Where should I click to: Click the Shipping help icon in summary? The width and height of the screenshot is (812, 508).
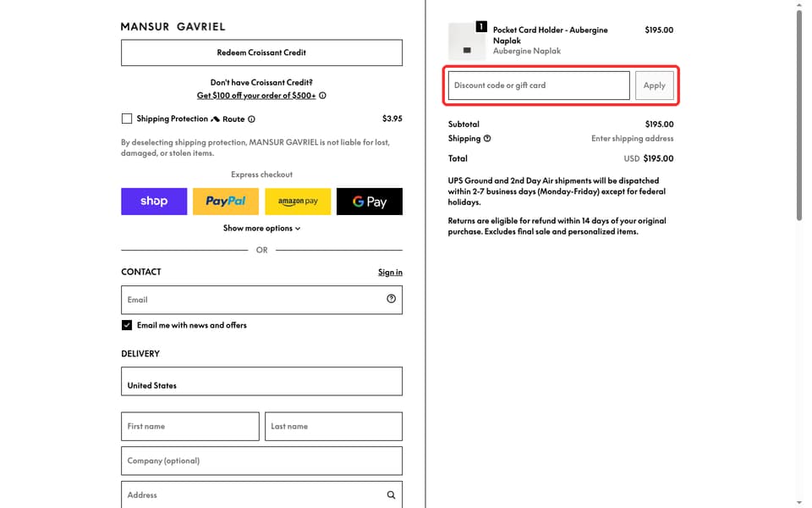click(487, 138)
